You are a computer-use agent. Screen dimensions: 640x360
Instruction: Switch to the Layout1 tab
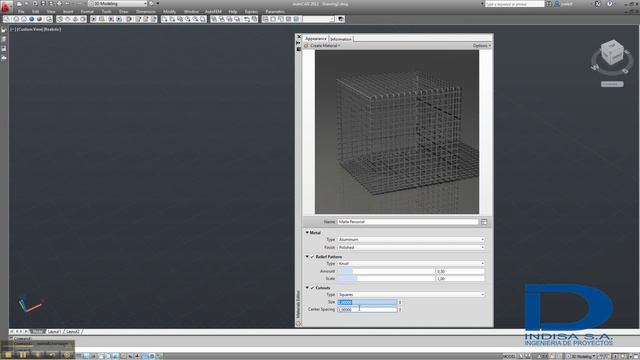[x=54, y=332]
